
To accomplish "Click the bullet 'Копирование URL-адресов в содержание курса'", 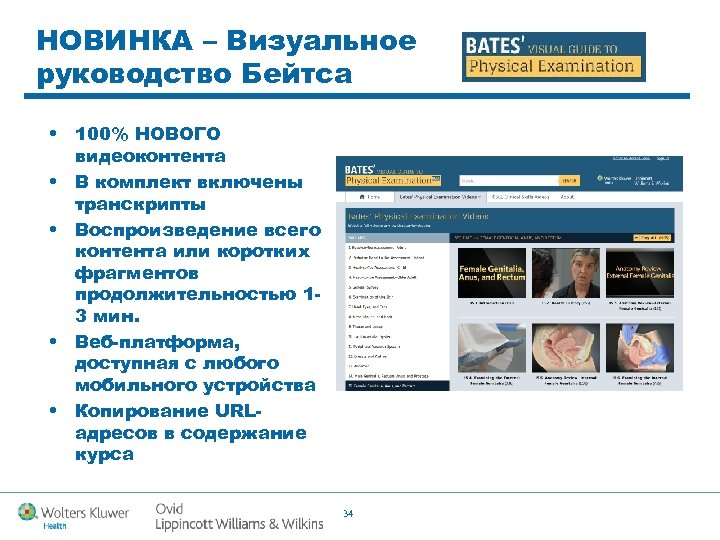I will coord(191,433).
